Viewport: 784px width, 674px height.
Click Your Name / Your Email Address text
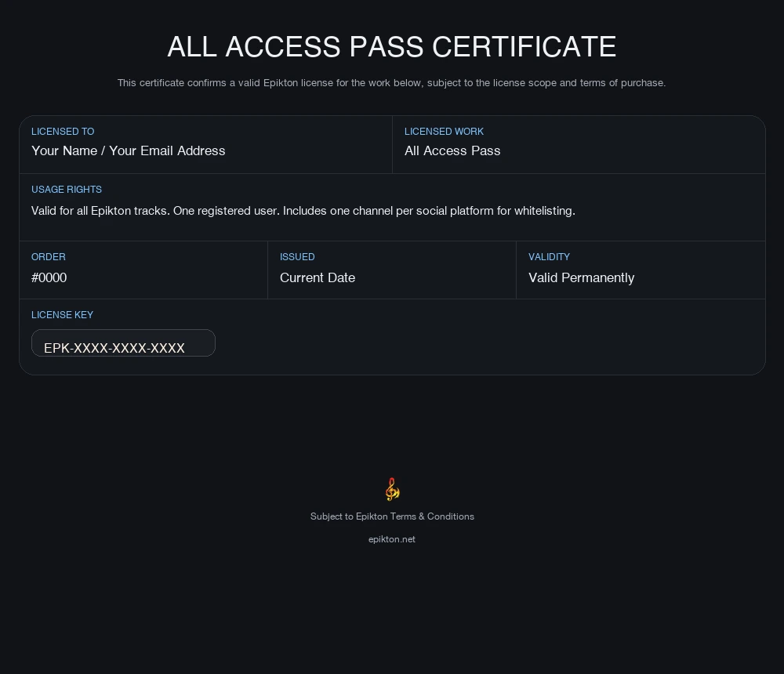pos(129,150)
